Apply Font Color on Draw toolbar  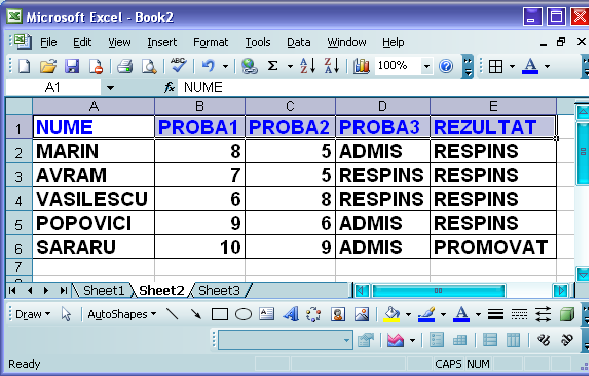pos(461,314)
